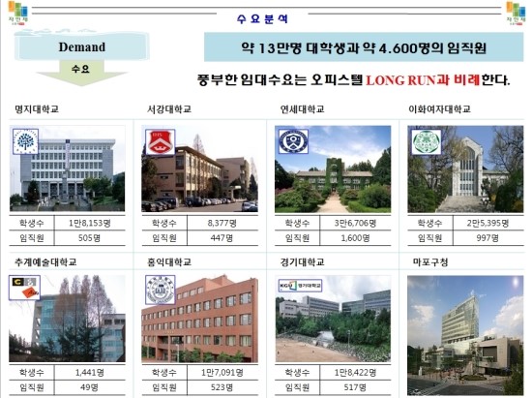Click the 수요 downward arrow graphic

[81, 73]
